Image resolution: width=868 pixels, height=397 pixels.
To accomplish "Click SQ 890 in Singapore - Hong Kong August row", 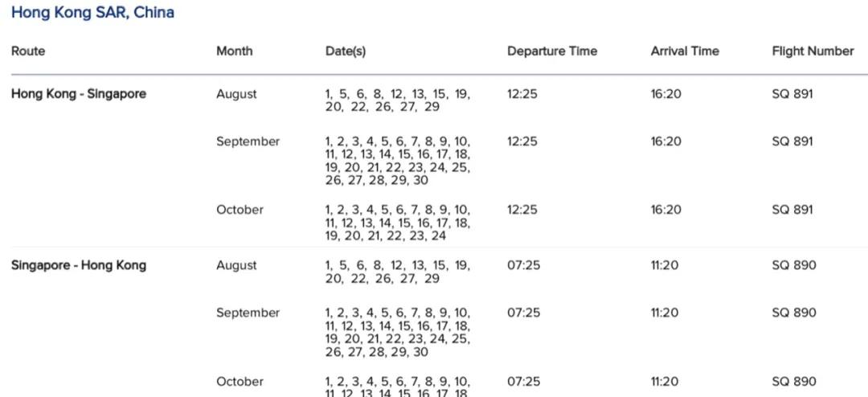I will click(793, 265).
